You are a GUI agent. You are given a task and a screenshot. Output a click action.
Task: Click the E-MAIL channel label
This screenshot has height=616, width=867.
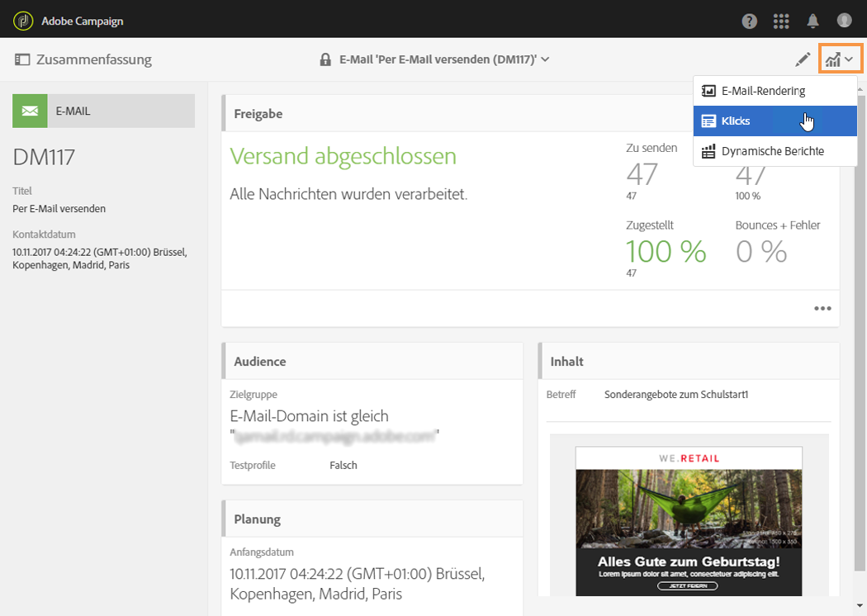[x=73, y=111]
